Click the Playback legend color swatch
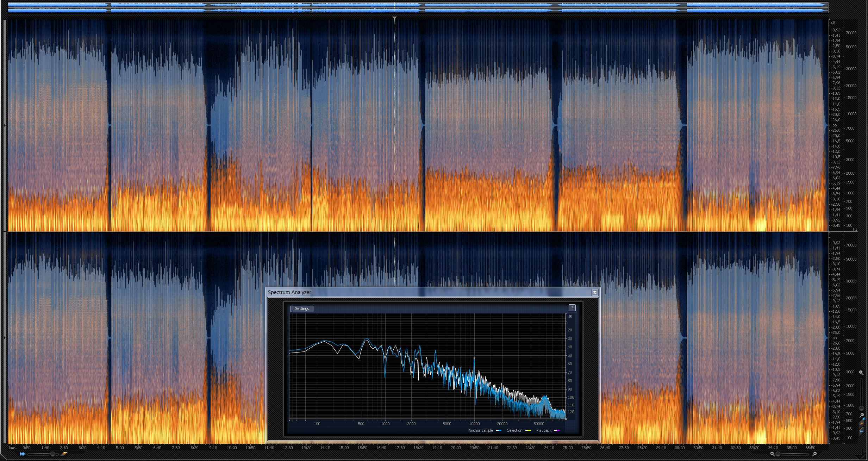The width and height of the screenshot is (868, 461). [x=557, y=430]
